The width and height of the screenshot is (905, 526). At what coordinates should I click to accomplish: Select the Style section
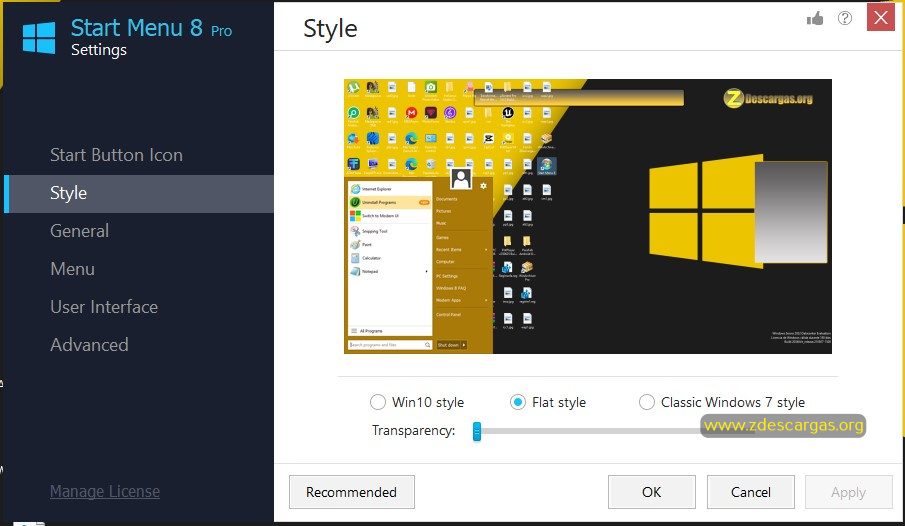coord(139,193)
